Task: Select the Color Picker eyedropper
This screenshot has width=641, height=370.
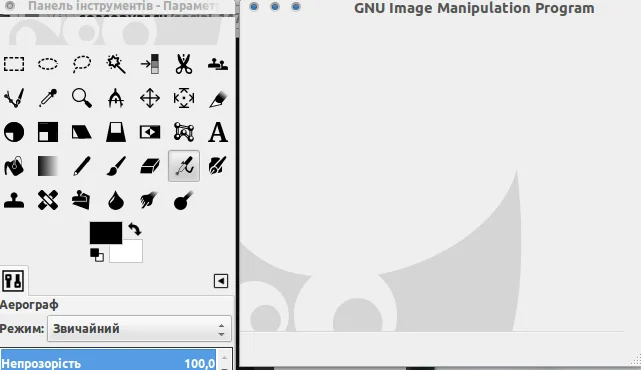Action: click(x=48, y=98)
